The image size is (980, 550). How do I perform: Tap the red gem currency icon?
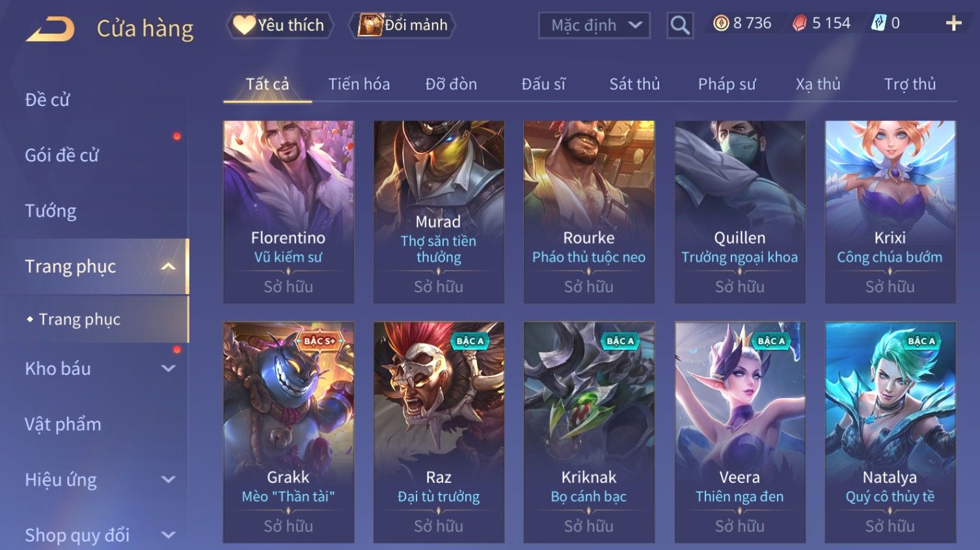coord(799,23)
